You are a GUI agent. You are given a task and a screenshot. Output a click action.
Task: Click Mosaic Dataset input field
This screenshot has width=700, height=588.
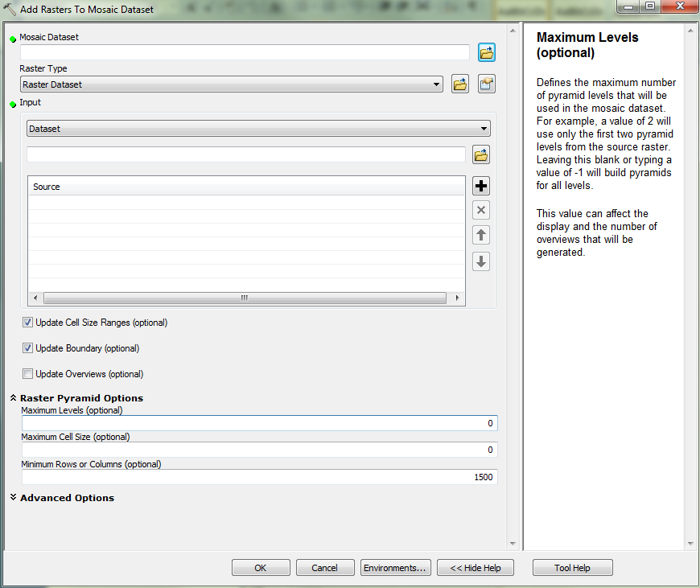click(245, 52)
